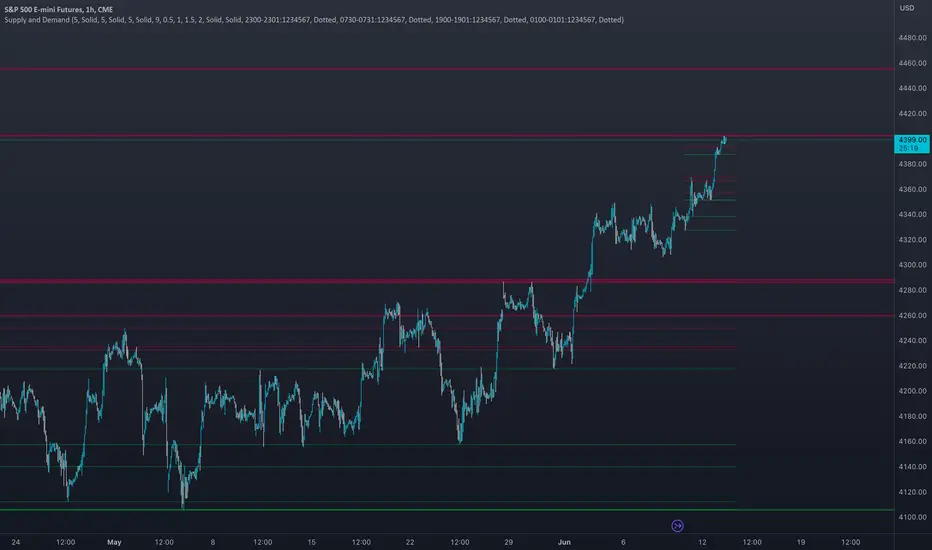
Task: Click the May label on time axis
Action: [114, 542]
